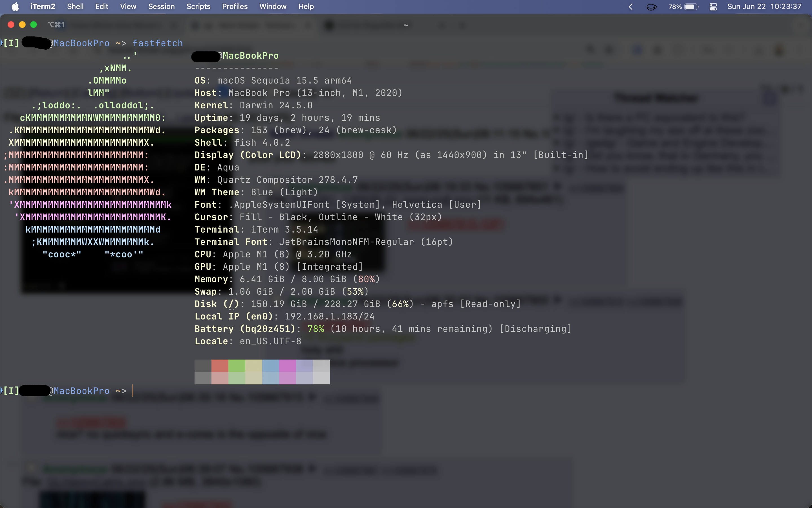Click the darker magenta palette block

(x=288, y=365)
